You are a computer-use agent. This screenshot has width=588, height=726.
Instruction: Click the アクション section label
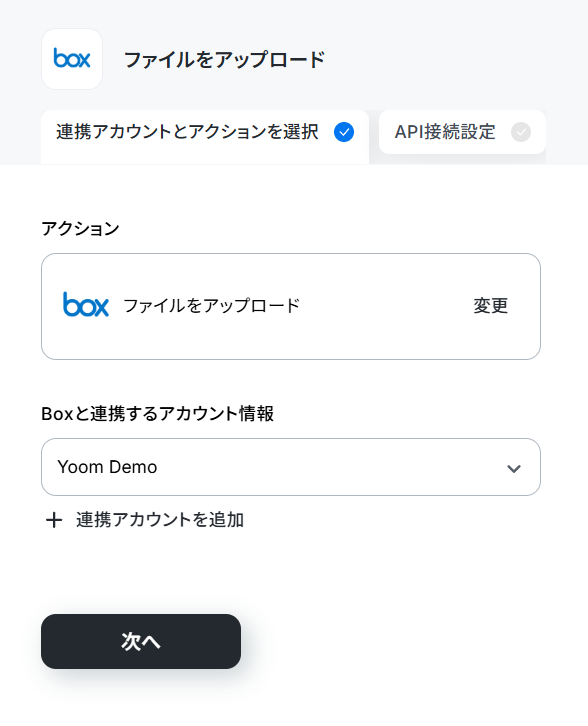[81, 228]
